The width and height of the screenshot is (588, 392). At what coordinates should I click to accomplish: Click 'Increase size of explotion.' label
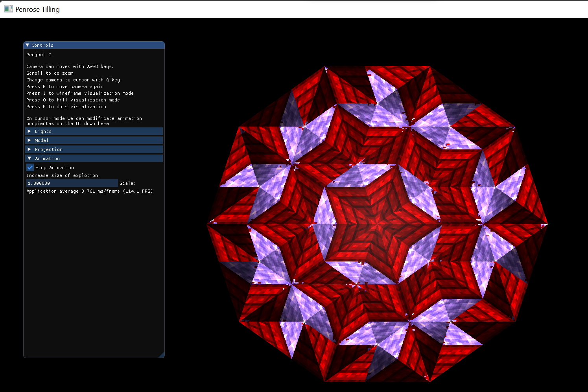click(63, 175)
